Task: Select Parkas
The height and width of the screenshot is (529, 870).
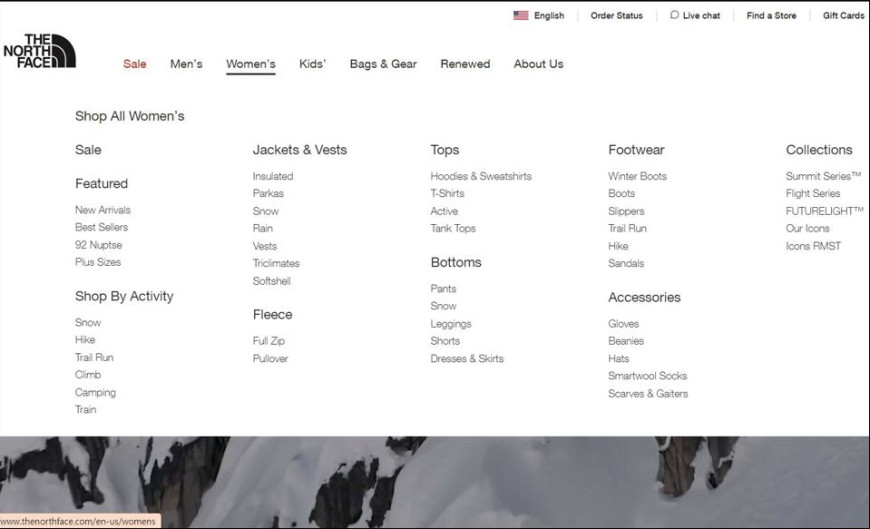Action: point(268,193)
